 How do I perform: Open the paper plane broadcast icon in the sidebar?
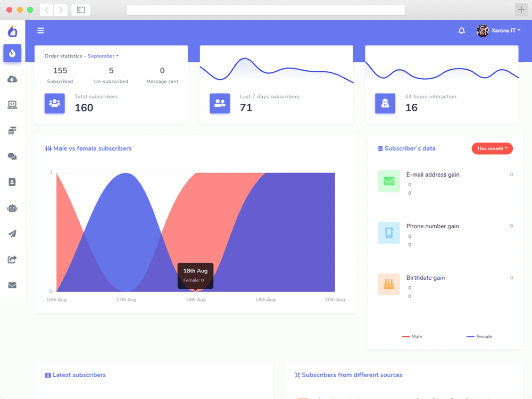pyautogui.click(x=13, y=234)
